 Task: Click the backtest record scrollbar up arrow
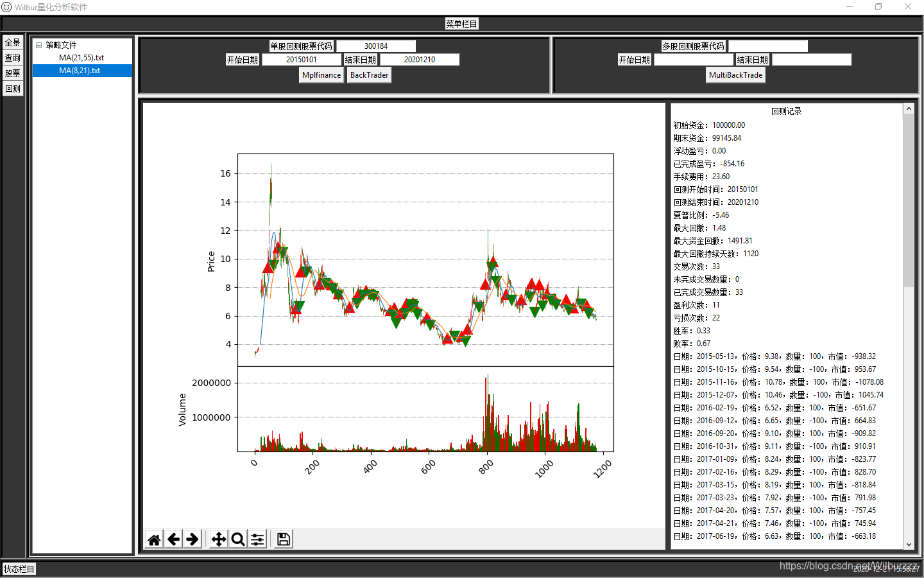909,109
